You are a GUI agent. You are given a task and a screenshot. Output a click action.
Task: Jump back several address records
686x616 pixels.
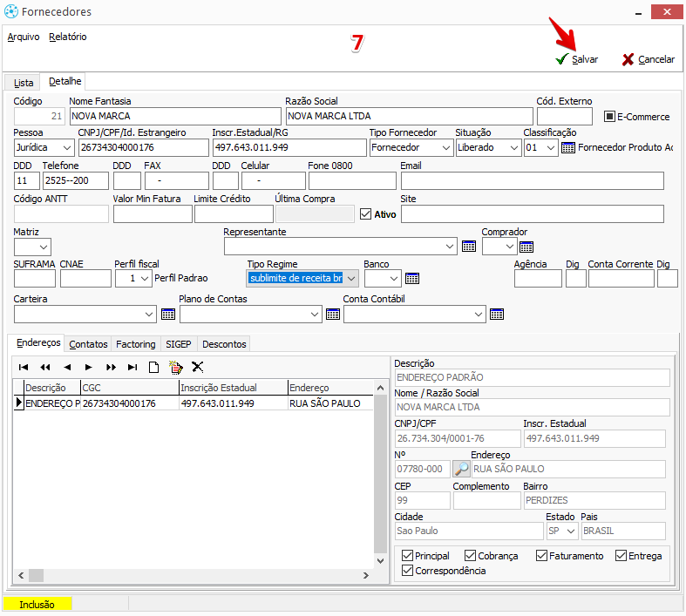[45, 367]
